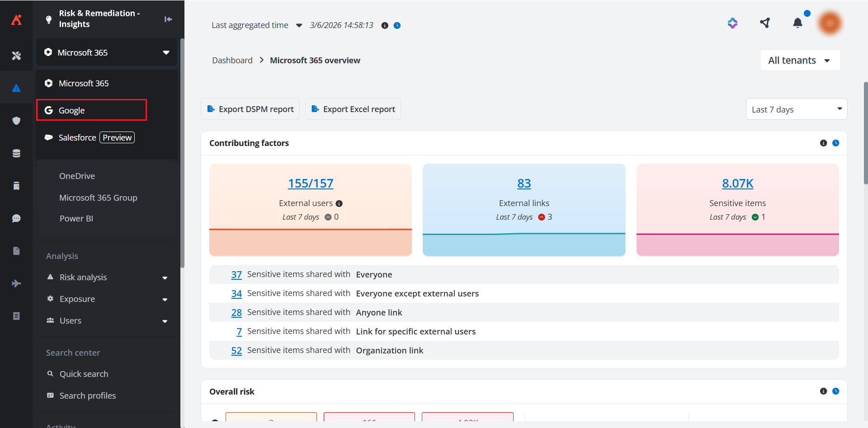Open user profile avatar
The height and width of the screenshot is (428, 868).
click(830, 23)
